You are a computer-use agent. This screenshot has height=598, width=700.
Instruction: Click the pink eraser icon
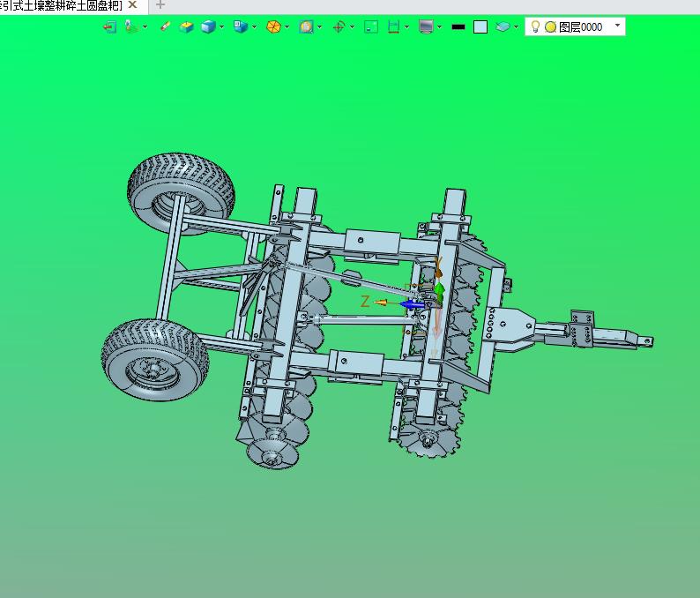pos(165,26)
